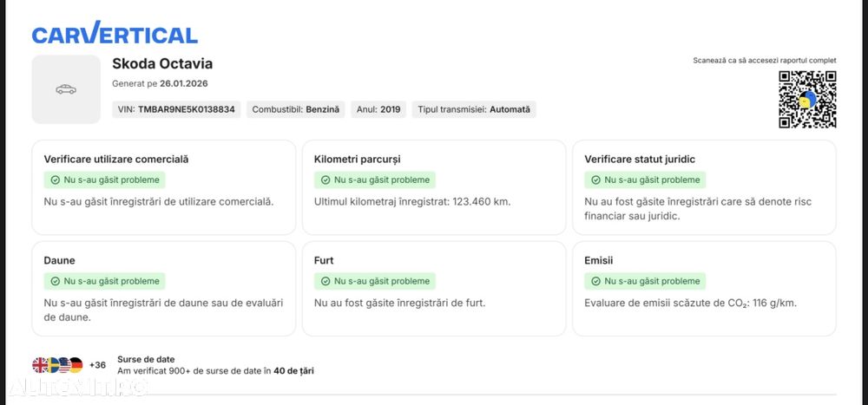Open the car placeholder thumbnail
This screenshot has height=405, width=868.
pyautogui.click(x=66, y=89)
